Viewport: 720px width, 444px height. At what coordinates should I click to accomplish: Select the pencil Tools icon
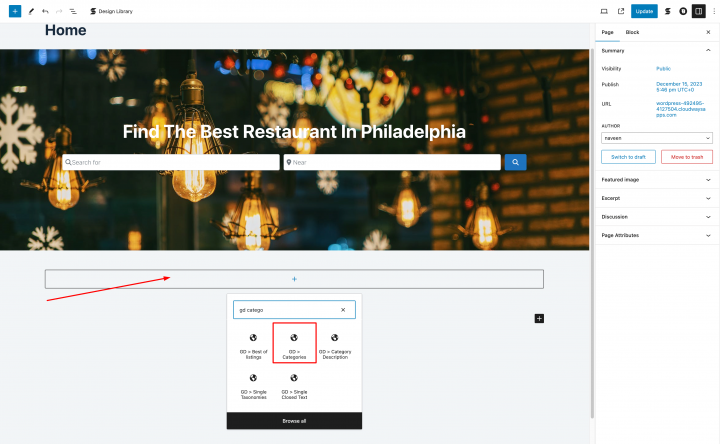(31, 11)
